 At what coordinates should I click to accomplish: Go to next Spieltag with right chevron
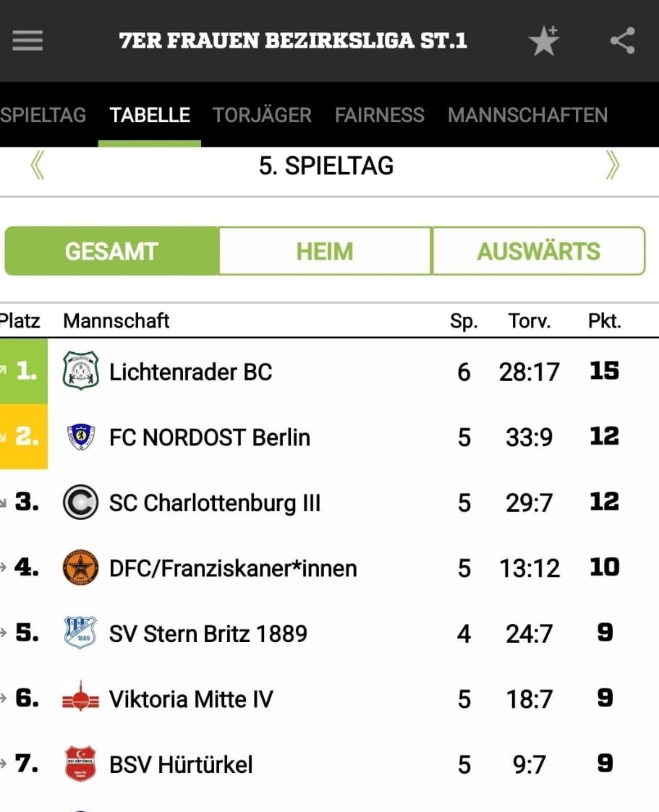[613, 166]
